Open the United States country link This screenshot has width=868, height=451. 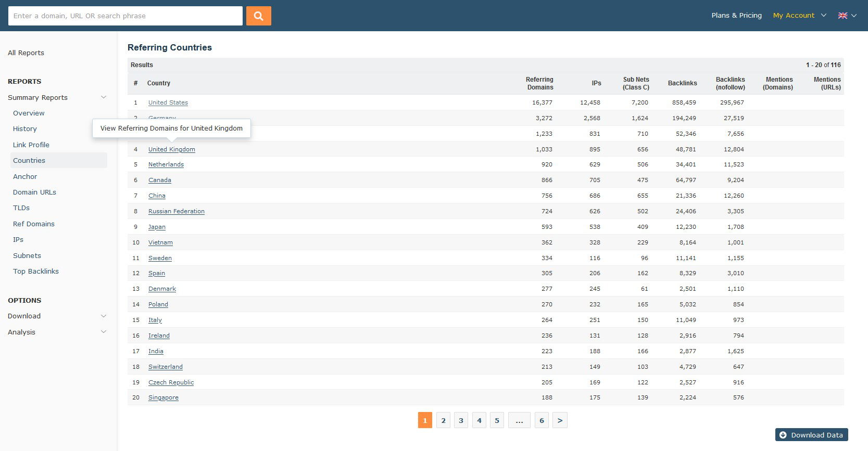coord(168,102)
